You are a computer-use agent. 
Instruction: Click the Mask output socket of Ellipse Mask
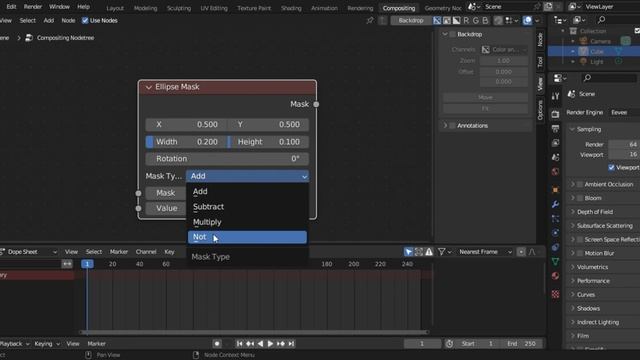[x=316, y=104]
